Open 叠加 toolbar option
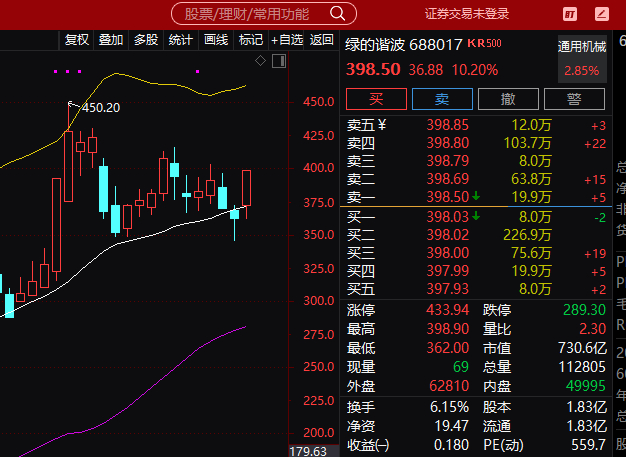Screen dimensions: 626x457 (x=111, y=40)
